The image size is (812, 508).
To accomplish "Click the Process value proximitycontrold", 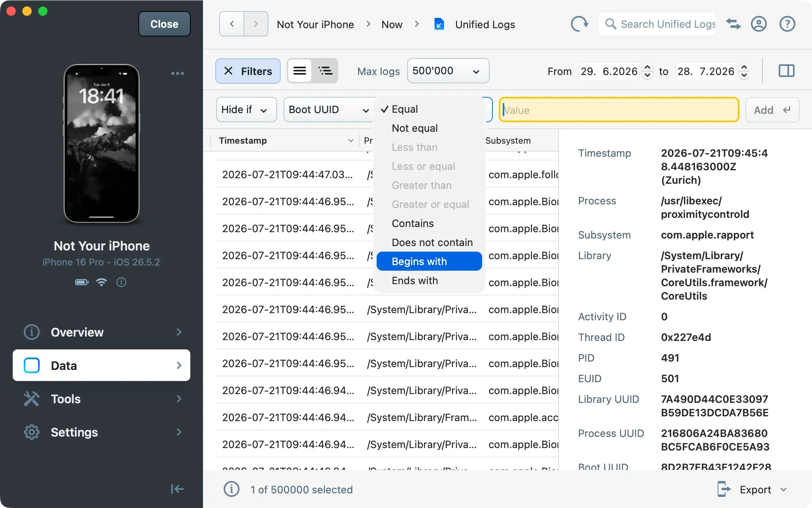I will point(705,208).
